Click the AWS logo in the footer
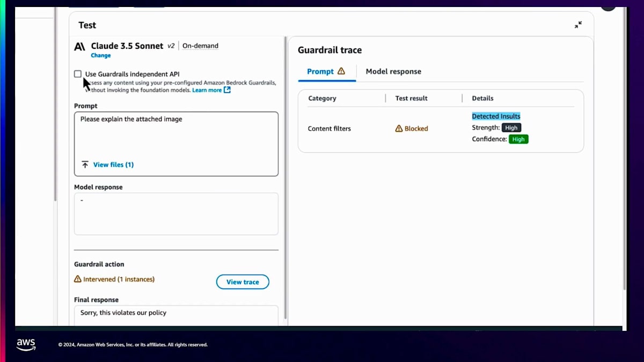 26,344
